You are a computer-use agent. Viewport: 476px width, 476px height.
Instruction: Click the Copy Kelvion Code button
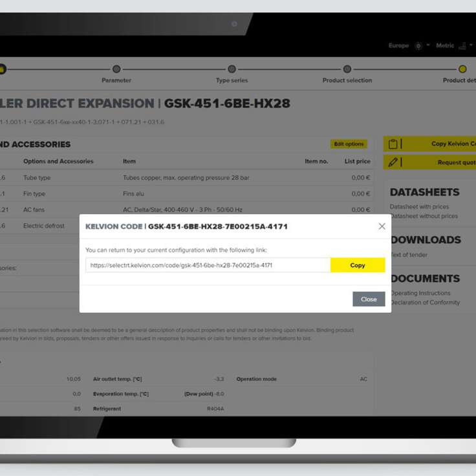[429, 144]
